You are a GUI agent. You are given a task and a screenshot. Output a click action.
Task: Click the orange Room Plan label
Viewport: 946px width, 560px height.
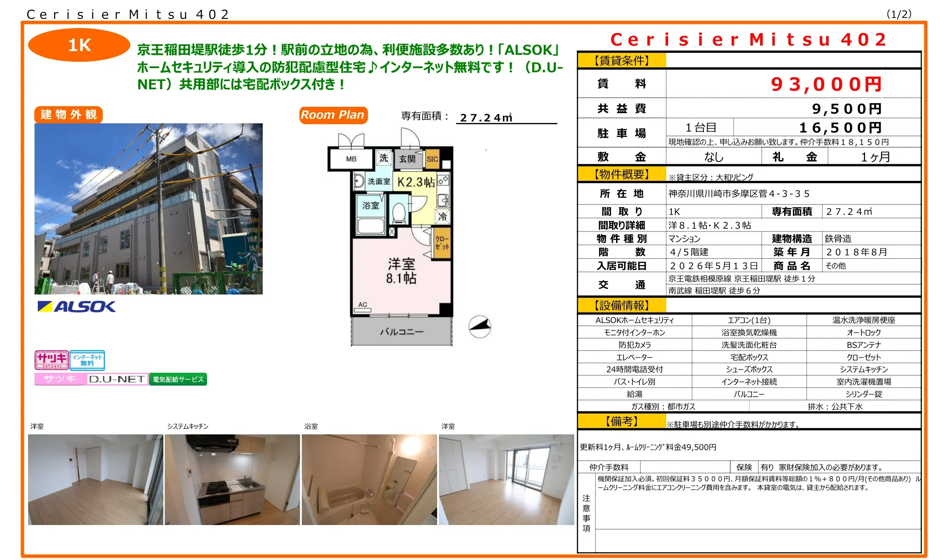(333, 115)
